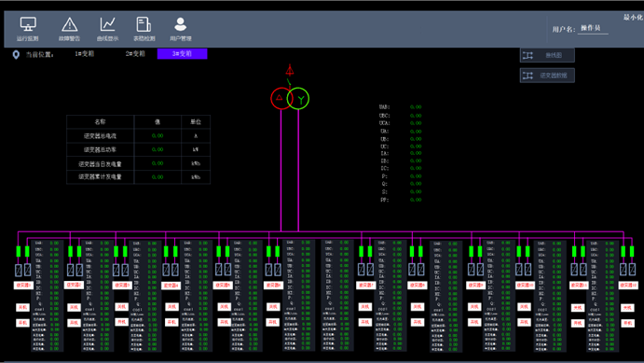Screen dimensions: 644x363
Task: Click 开机 under 逆变器2
Action: [74, 323]
